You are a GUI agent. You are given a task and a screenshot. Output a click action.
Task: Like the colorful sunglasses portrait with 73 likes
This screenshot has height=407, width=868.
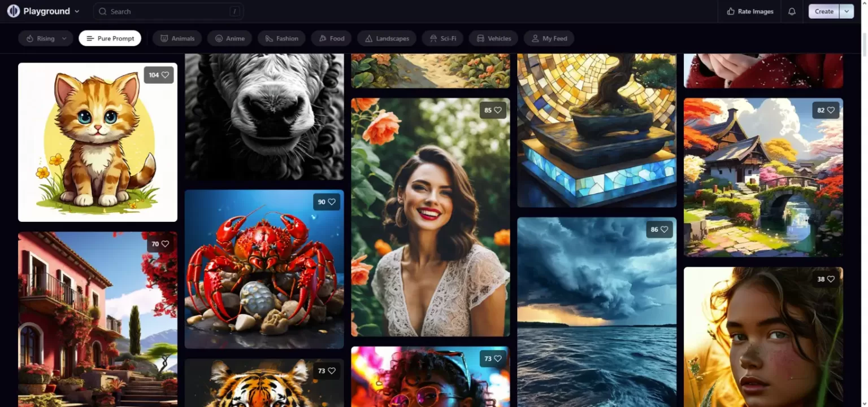tap(493, 359)
